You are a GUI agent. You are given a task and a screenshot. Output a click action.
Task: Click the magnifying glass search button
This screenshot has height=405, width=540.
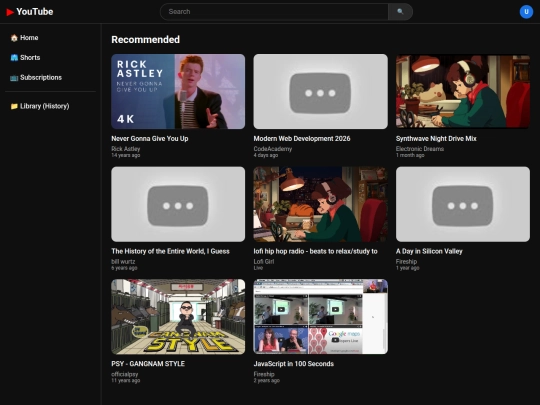coord(400,12)
